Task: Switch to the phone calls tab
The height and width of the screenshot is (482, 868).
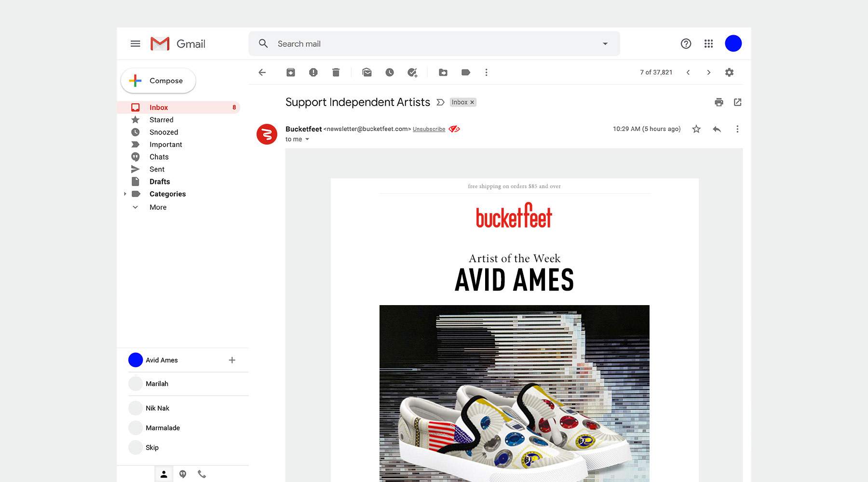Action: click(x=202, y=474)
